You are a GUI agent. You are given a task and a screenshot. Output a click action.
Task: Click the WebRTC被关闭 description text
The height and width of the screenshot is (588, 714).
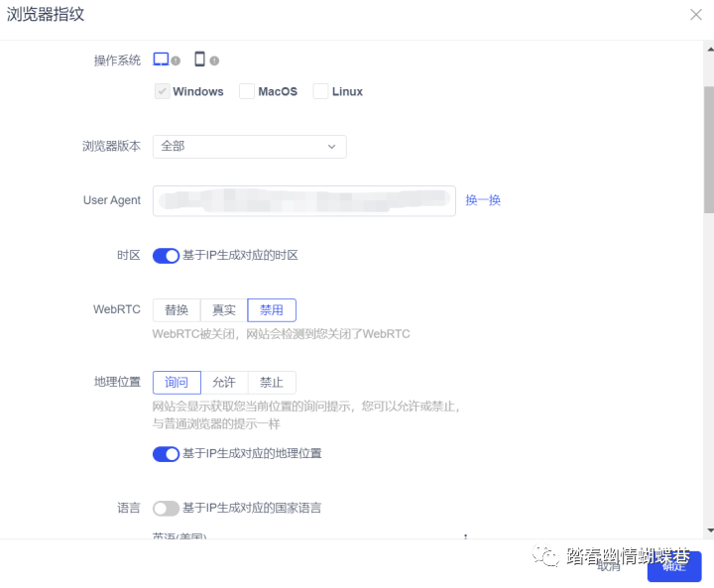(281, 334)
